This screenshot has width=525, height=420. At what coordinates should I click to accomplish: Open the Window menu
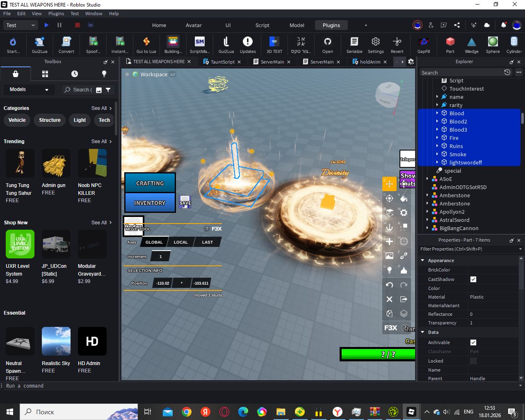pyautogui.click(x=94, y=14)
